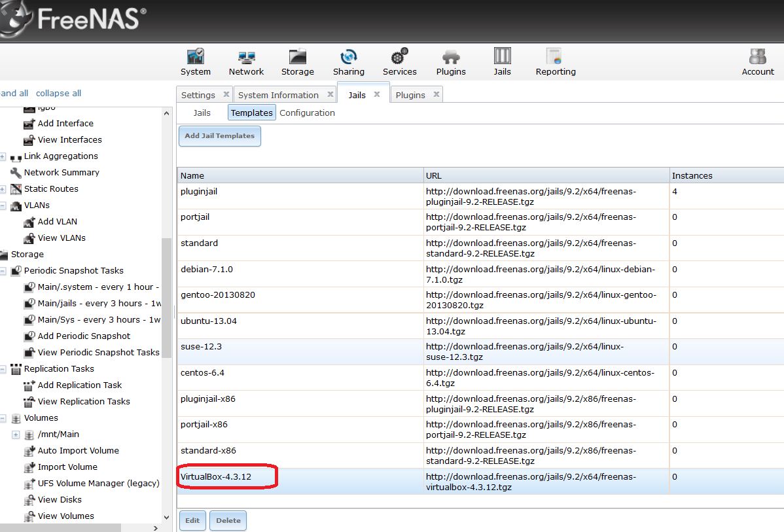
Task: Click the View VLANs icon
Action: [x=29, y=238]
